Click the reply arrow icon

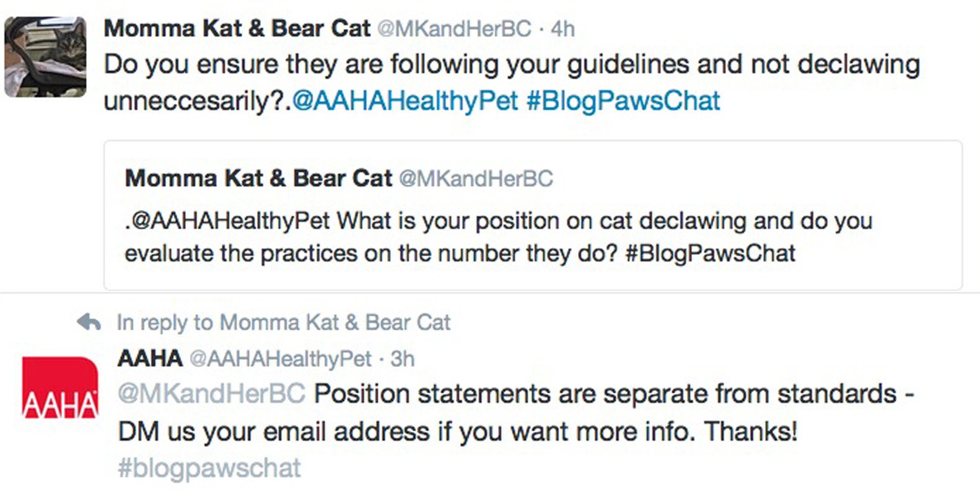[89, 322]
